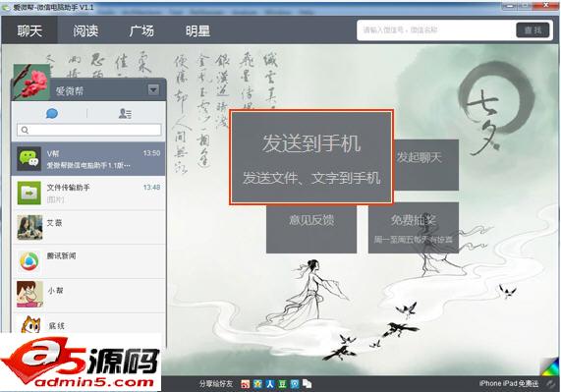The height and width of the screenshot is (392, 561).
Task: Click the V帮 WeChat logo avatar
Action: pos(29,158)
